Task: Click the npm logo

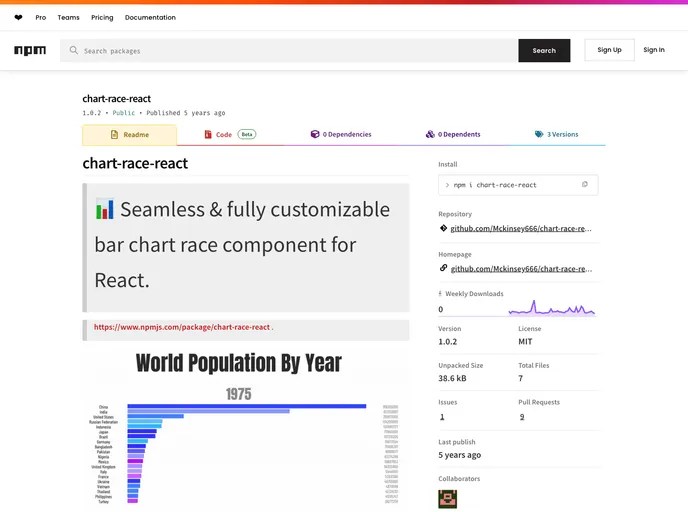Action: click(30, 50)
